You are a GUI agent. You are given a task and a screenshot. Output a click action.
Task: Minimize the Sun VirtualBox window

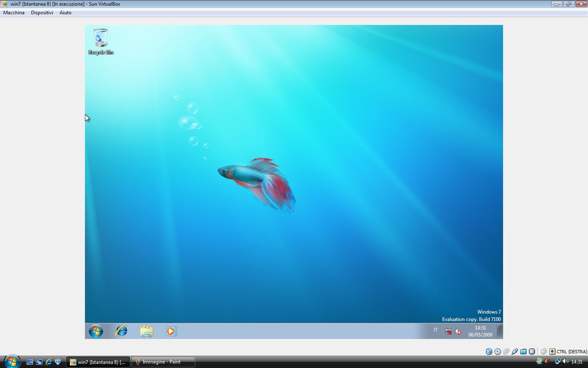pyautogui.click(x=557, y=4)
